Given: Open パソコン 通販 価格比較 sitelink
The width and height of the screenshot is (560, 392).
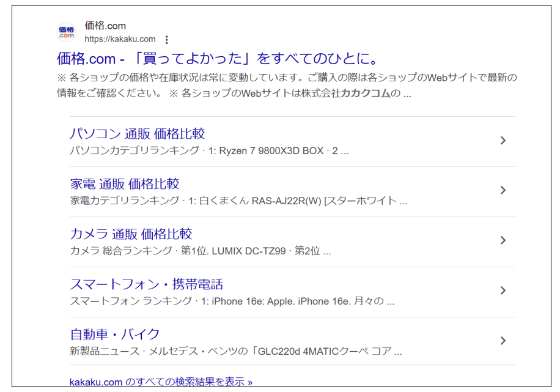Looking at the screenshot, I should pos(137,134).
